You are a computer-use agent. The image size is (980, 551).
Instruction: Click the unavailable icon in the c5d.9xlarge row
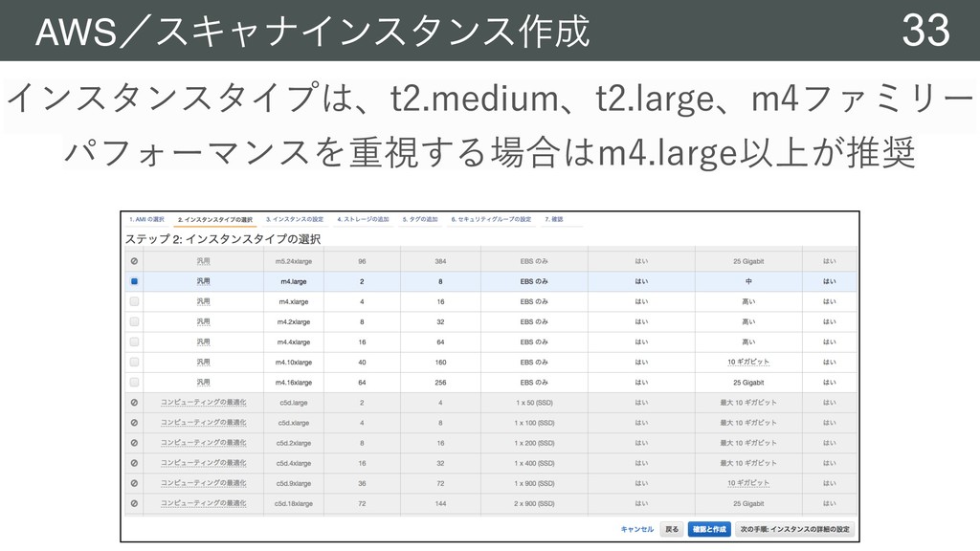pos(134,483)
